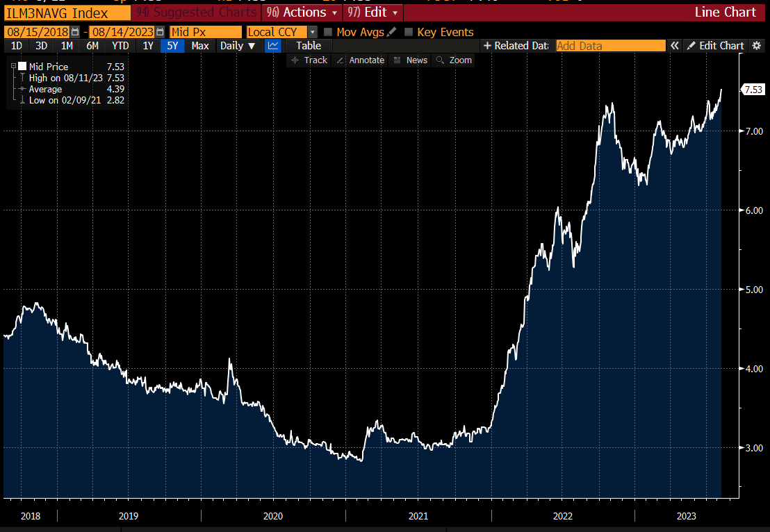Select the 1M time range

67,46
